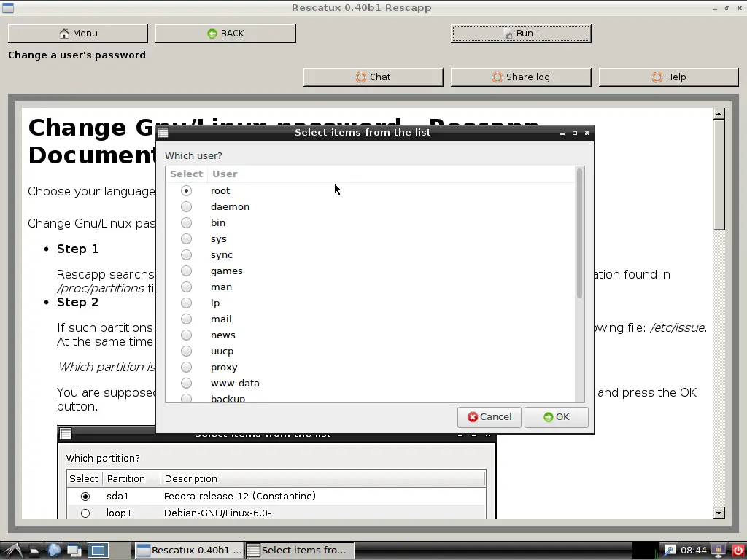This screenshot has width=747, height=560.
Task: Click the Share log button
Action: pyautogui.click(x=521, y=77)
